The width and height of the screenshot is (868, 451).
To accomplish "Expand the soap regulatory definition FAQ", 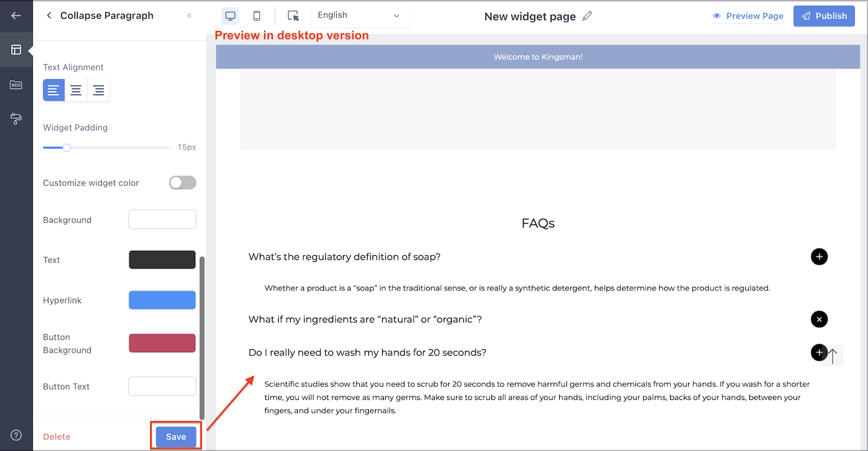I will [x=819, y=256].
